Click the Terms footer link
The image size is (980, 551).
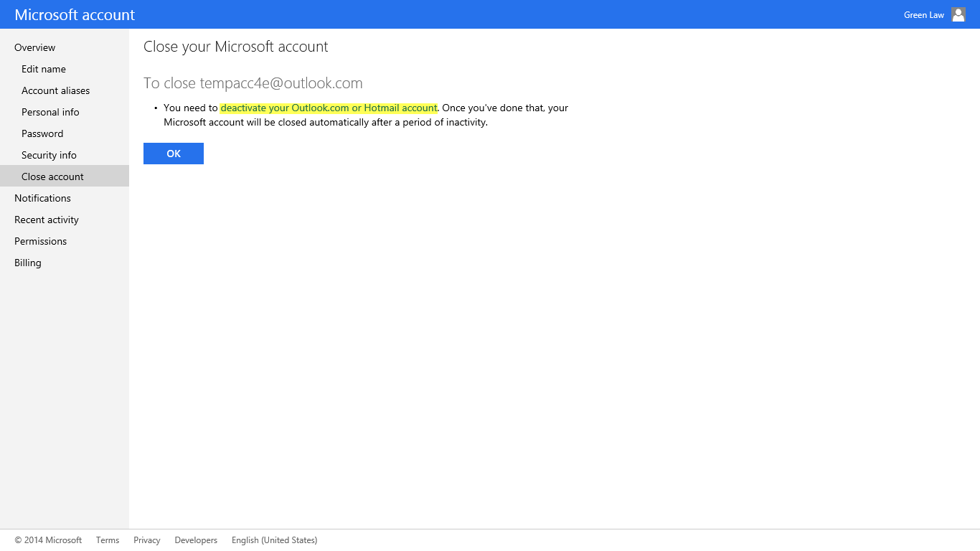pos(108,540)
